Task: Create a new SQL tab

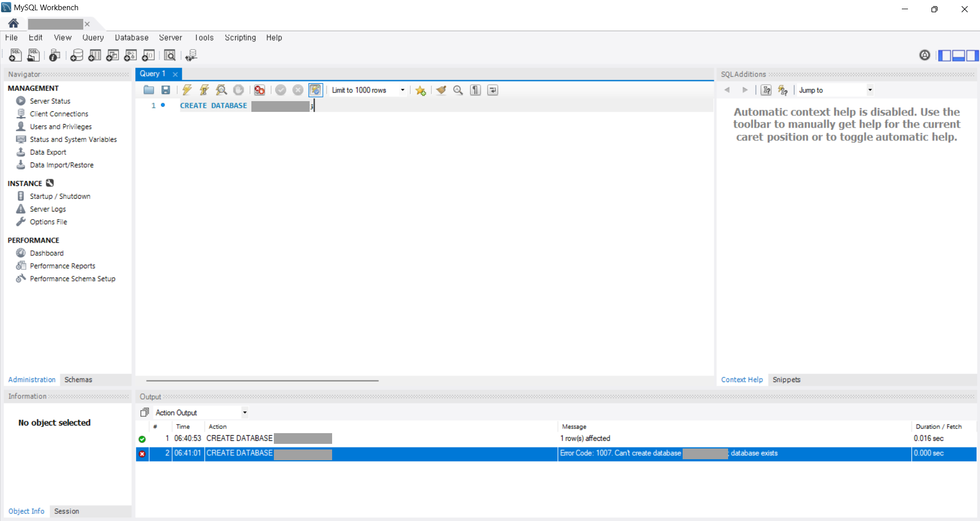Action: tap(15, 55)
